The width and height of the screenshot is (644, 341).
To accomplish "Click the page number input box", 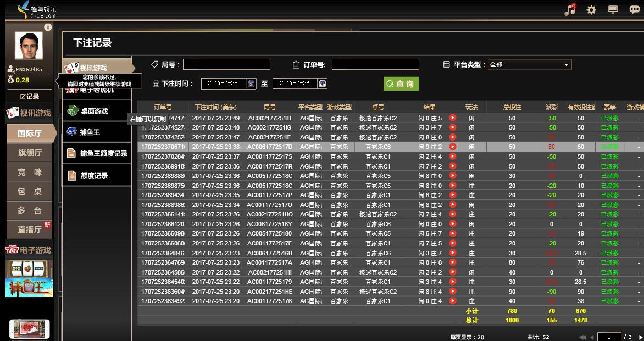I will click(609, 337).
